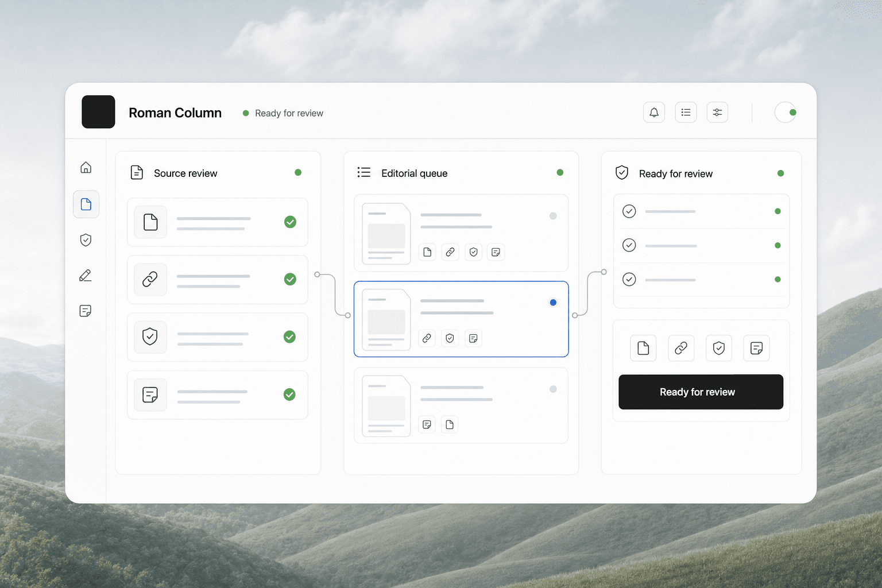Go to Home in the sidebar
The image size is (882, 588).
coord(86,168)
